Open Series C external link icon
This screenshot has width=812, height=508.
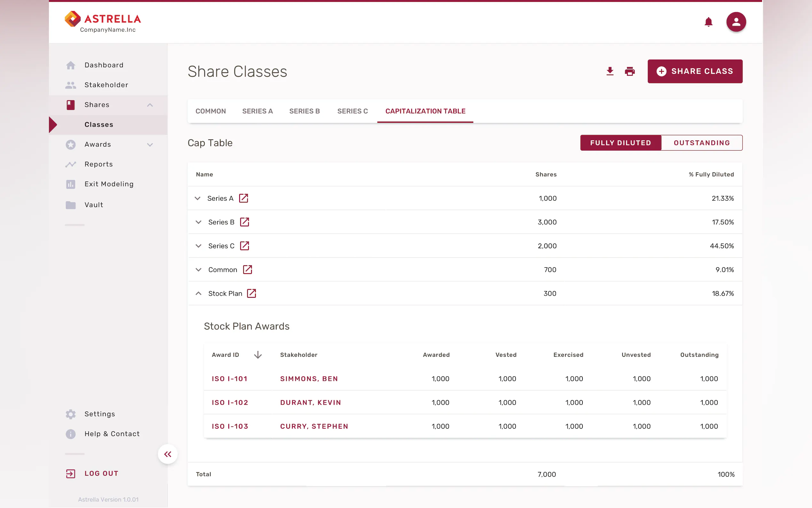click(x=244, y=246)
